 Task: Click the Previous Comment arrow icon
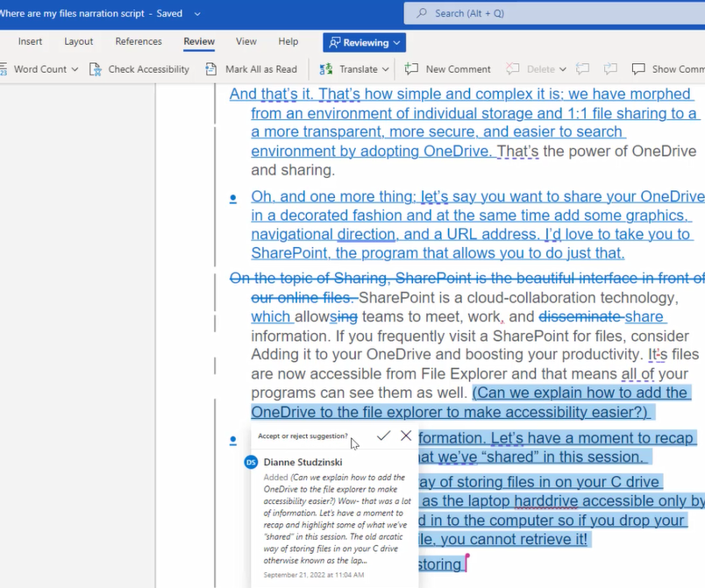581,68
